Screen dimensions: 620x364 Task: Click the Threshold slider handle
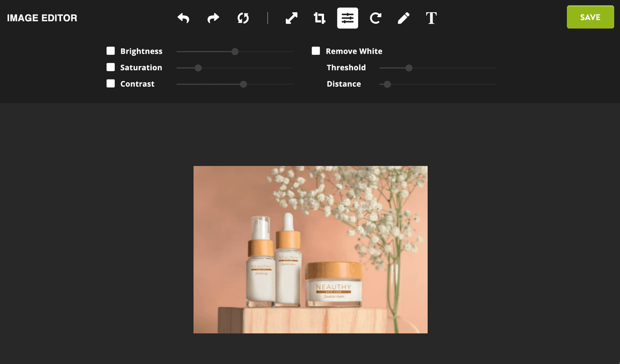point(409,68)
